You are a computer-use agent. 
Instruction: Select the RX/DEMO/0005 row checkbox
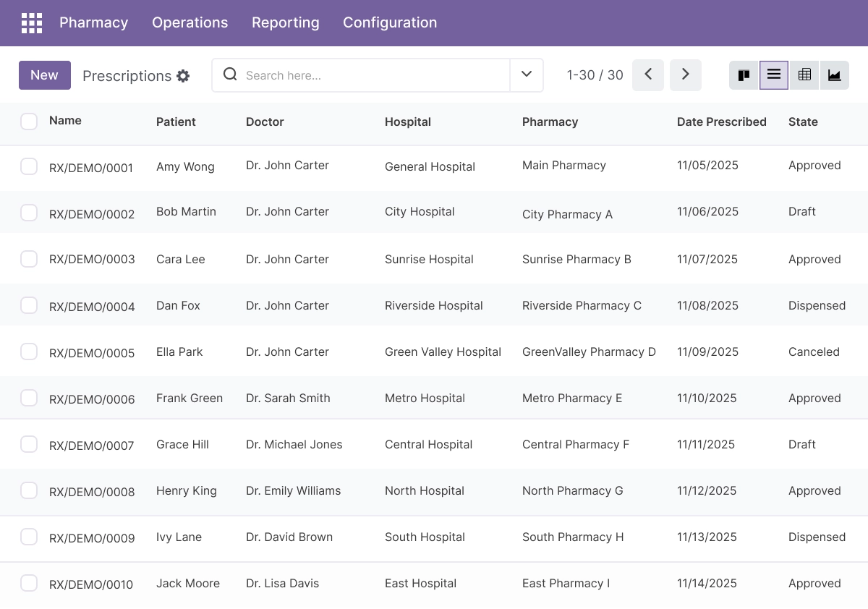pos(29,352)
